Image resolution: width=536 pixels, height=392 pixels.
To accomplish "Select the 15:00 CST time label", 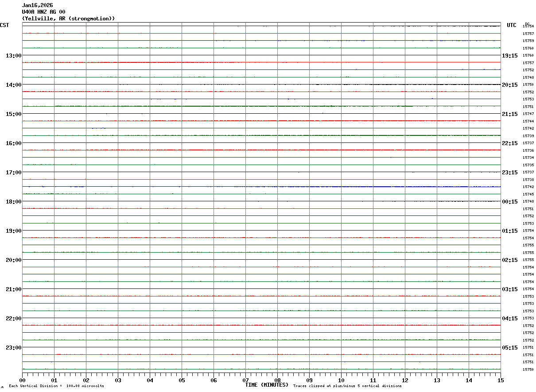I will pyautogui.click(x=14, y=114).
